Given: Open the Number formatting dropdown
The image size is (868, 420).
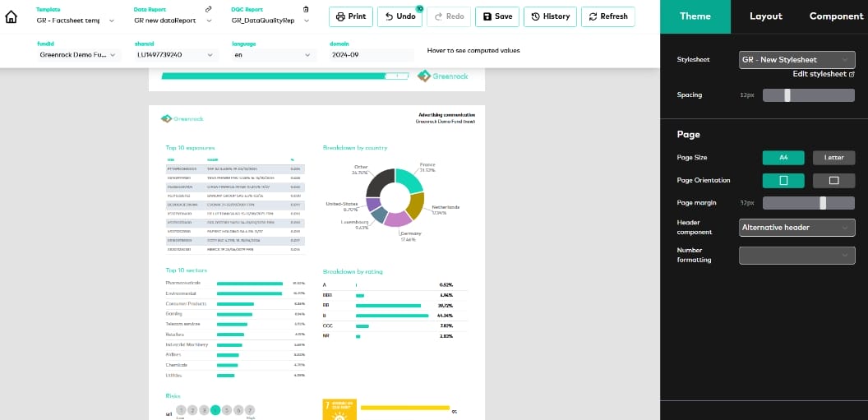Looking at the screenshot, I should coord(797,256).
